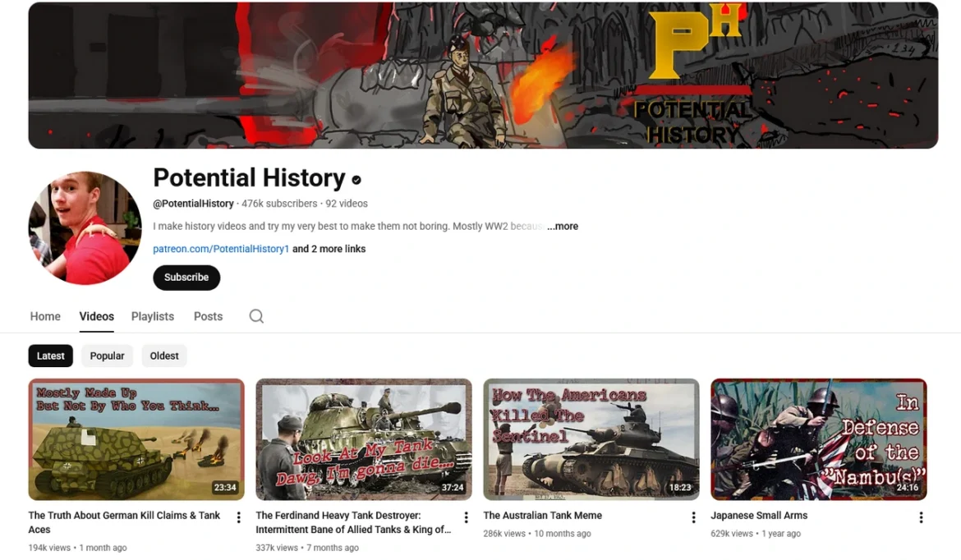The width and height of the screenshot is (961, 560).
Task: Sort videos by Popular
Action: click(x=108, y=356)
